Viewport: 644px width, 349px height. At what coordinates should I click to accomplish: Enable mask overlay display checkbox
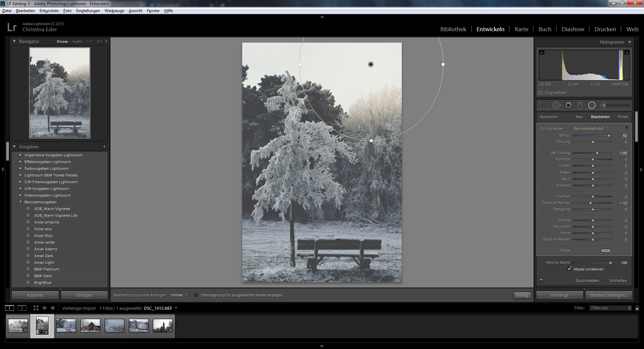click(x=196, y=295)
